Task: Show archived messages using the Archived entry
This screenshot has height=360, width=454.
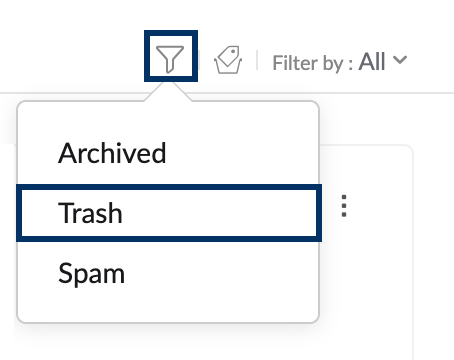Action: click(112, 153)
